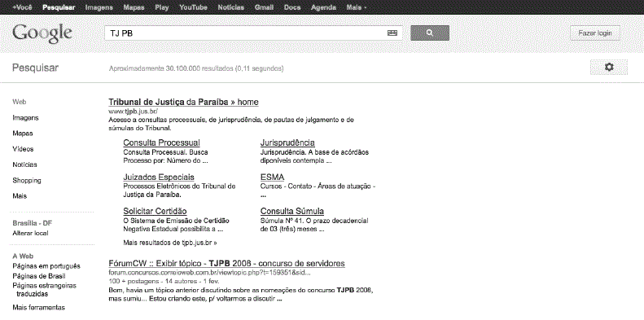644x320 pixels.
Task: Open the Juizados Especiais sitelink
Action: pyautogui.click(x=159, y=177)
